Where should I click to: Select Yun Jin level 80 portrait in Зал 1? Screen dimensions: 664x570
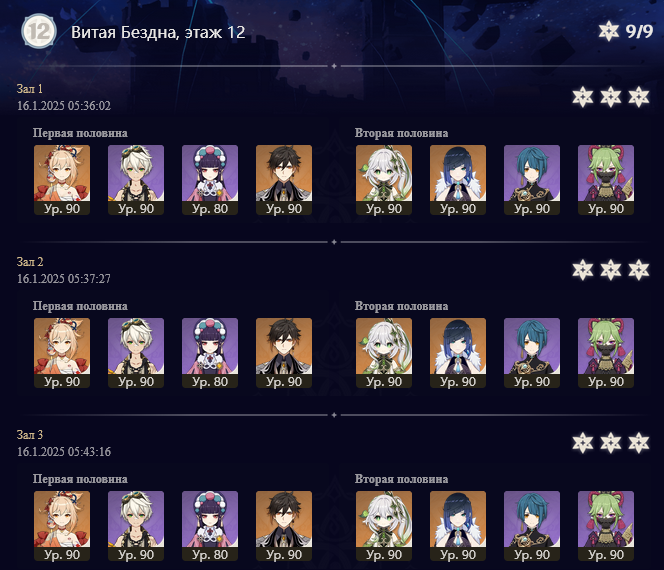(210, 180)
